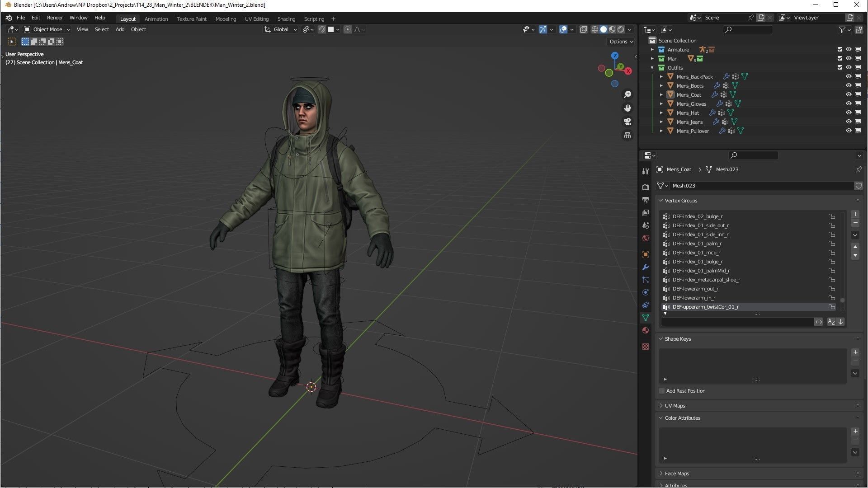This screenshot has width=868, height=488.
Task: Toggle X-ray view icon
Action: pos(583,29)
